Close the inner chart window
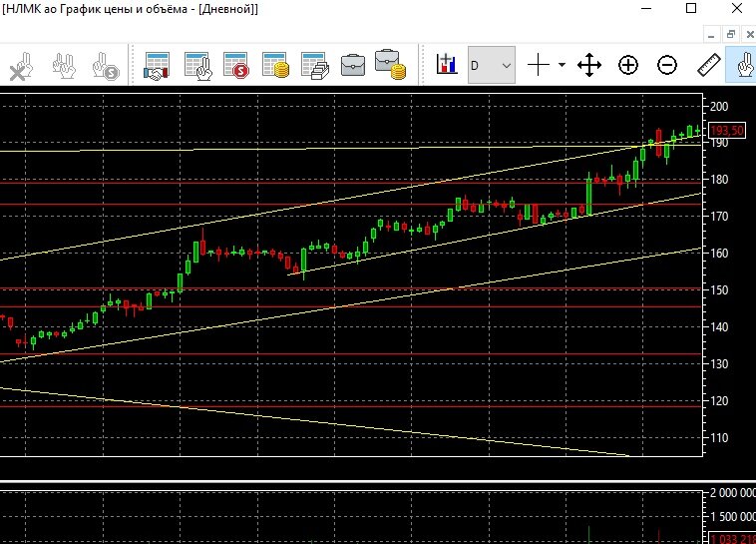Image resolution: width=756 pixels, height=544 pixels. (749, 34)
